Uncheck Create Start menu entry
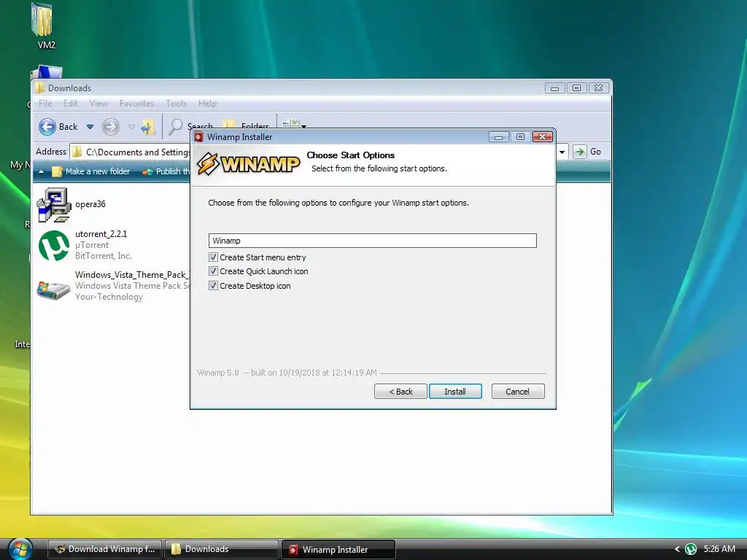This screenshot has height=560, width=747. pos(213,257)
